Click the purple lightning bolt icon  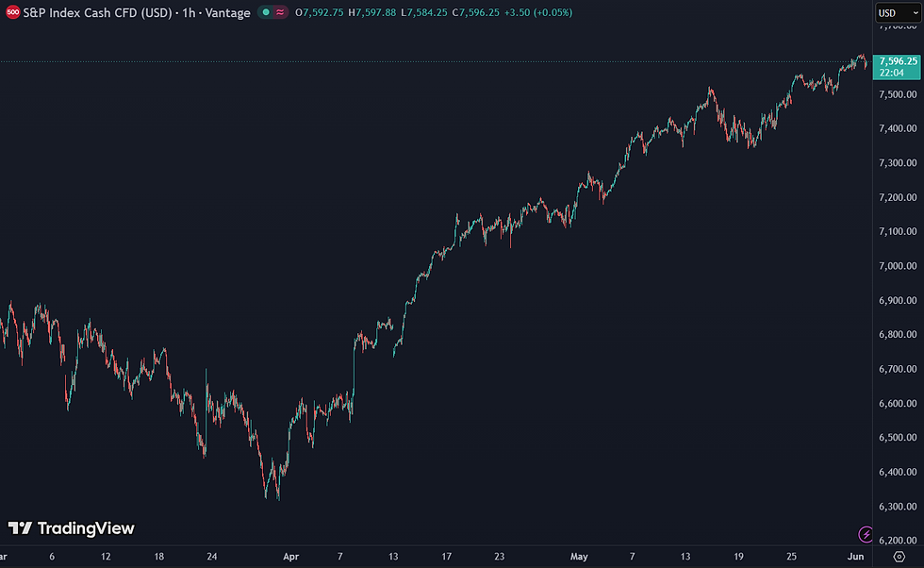point(866,534)
